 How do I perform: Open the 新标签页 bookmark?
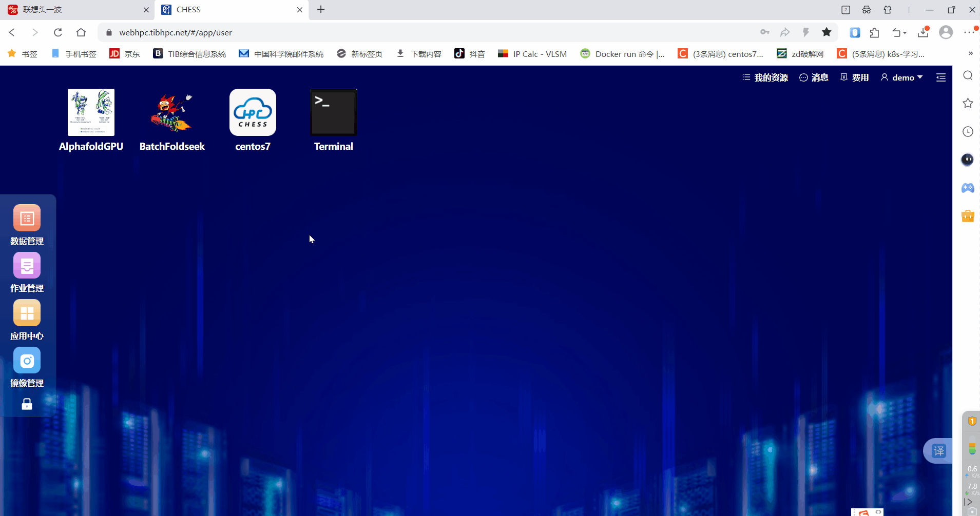click(359, 54)
